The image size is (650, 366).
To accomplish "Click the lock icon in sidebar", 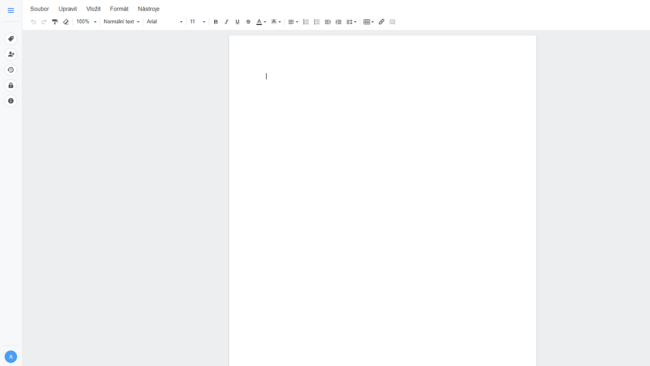I will pos(11,85).
